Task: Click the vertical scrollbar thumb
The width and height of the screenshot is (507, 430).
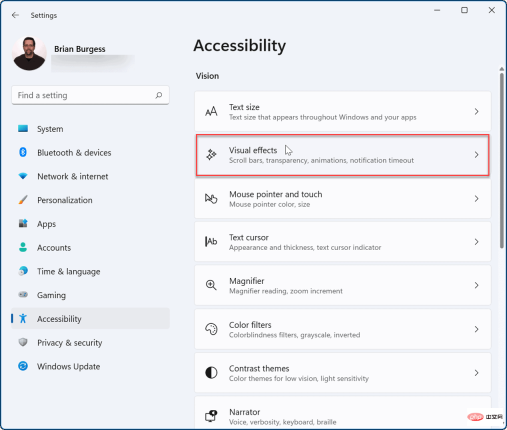Action: tap(502, 161)
